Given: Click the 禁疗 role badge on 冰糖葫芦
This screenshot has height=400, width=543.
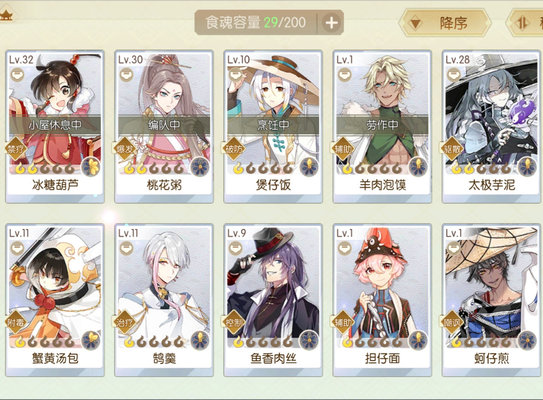Looking at the screenshot, I should coord(16,149).
